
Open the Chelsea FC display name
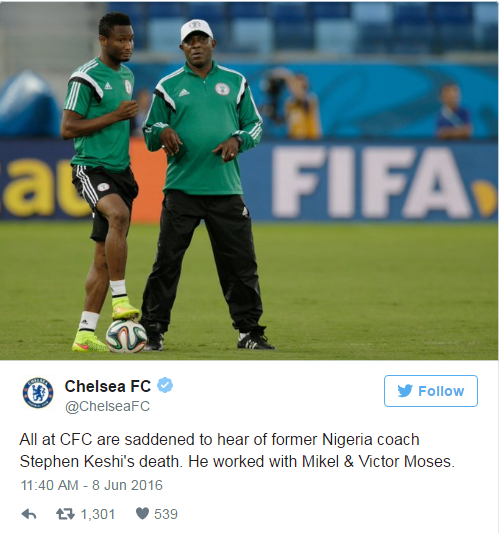(x=108, y=386)
